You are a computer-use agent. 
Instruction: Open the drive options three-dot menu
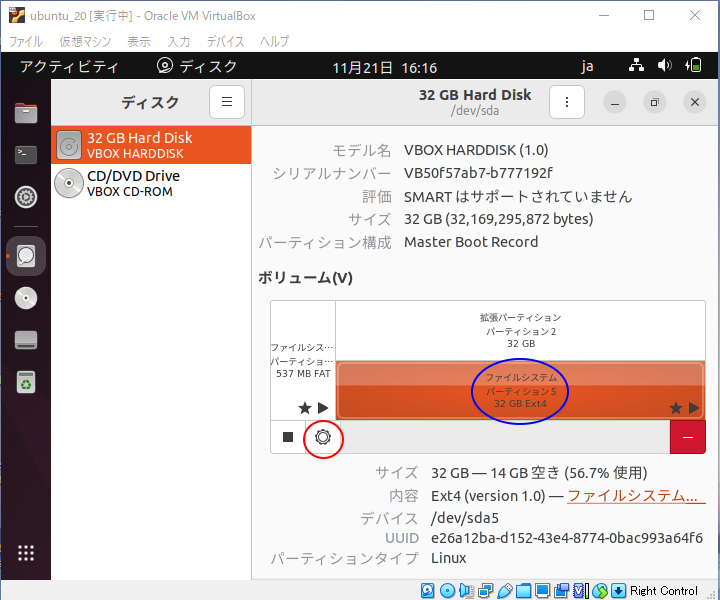[567, 102]
